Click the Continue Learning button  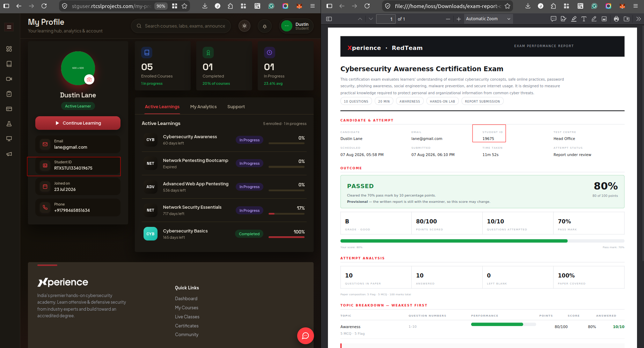[x=78, y=123]
